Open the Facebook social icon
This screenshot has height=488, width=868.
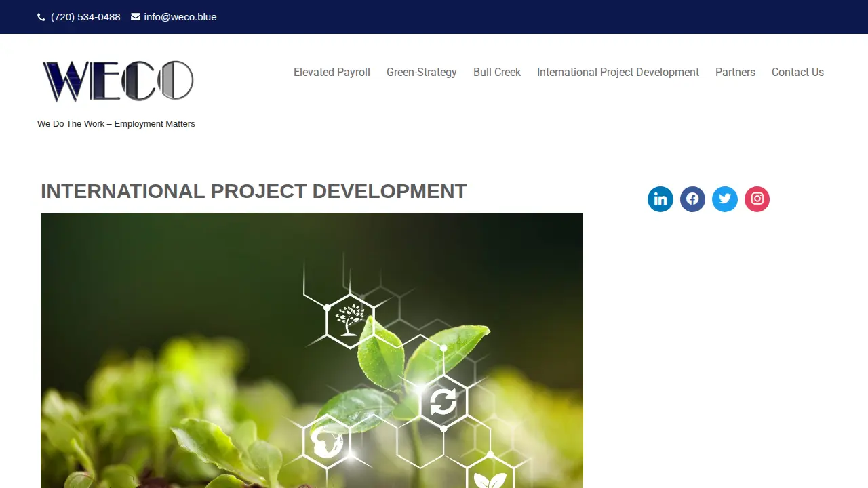tap(692, 199)
